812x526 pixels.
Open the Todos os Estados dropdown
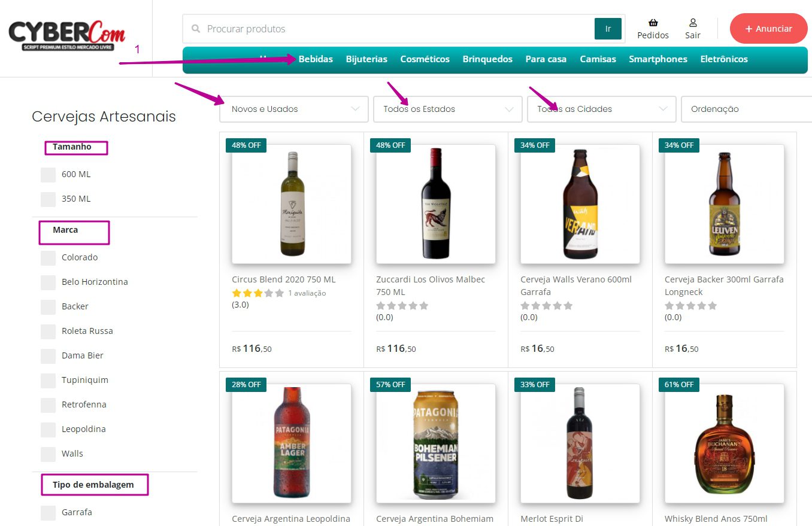tap(448, 109)
